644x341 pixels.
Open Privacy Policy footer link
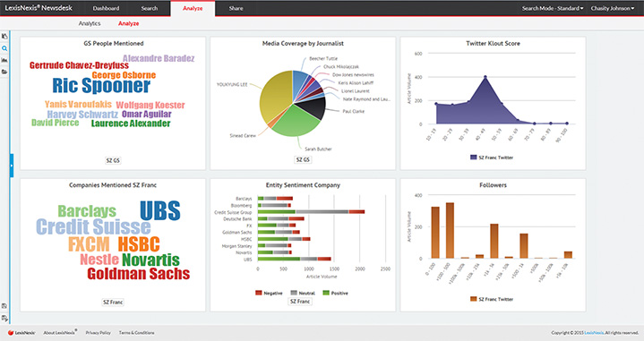(x=99, y=333)
